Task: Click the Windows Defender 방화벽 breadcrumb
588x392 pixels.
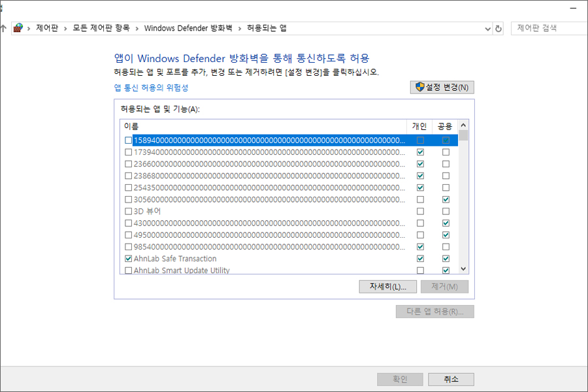Action: coord(188,28)
